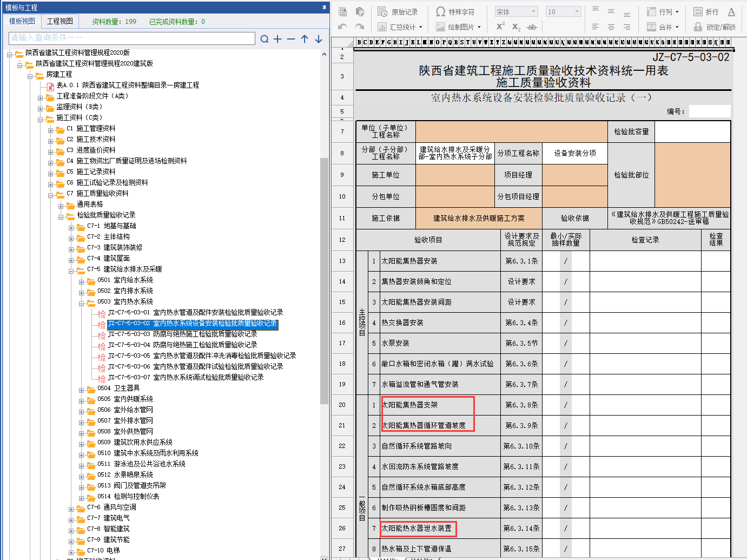Viewport: 747px width, 560px height.
Task: Toggle strikethrough text formatting
Action: pyautogui.click(x=532, y=27)
